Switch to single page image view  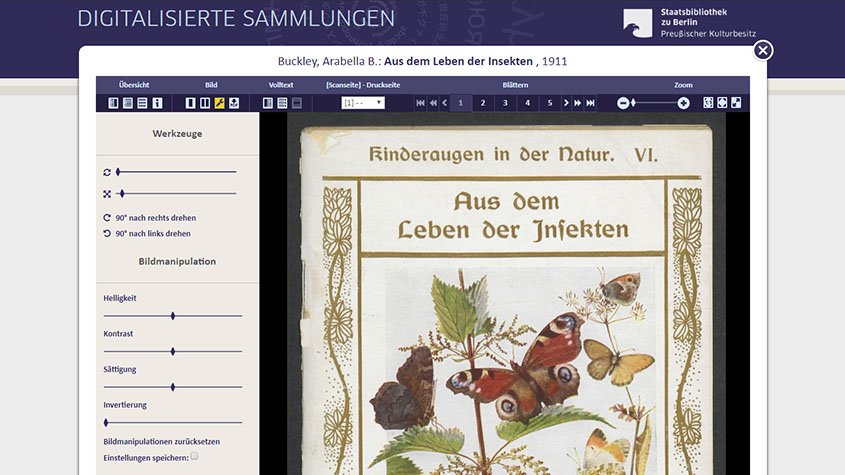pyautogui.click(x=190, y=103)
